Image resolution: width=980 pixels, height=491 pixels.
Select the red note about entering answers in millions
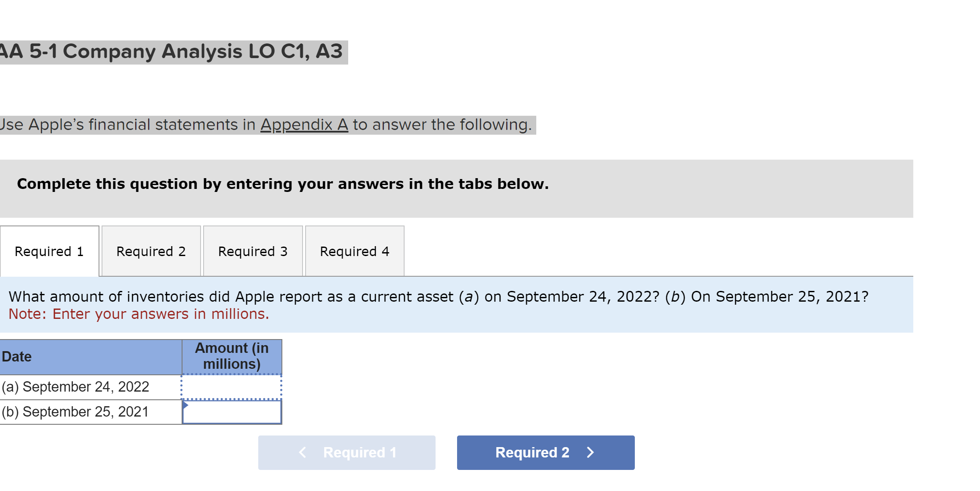[x=139, y=314]
